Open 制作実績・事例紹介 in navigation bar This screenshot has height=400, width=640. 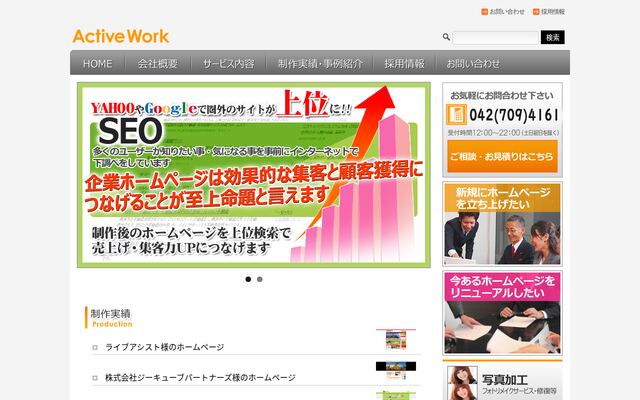(x=320, y=64)
